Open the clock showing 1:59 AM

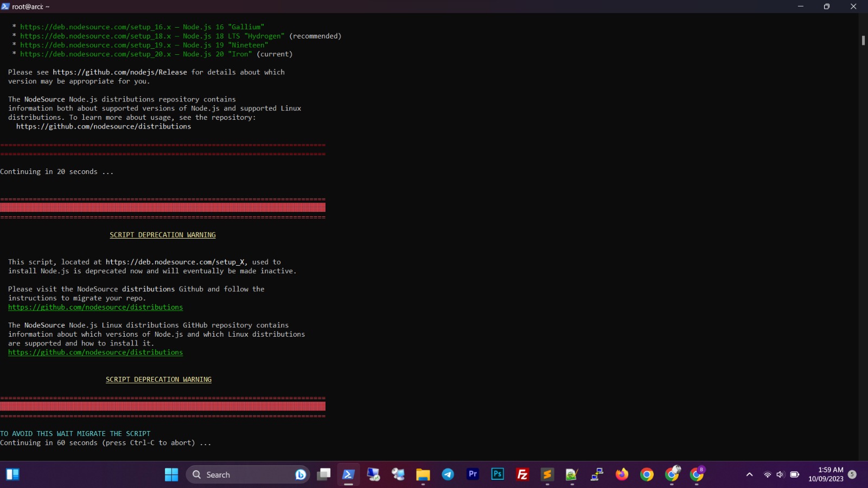pos(826,474)
